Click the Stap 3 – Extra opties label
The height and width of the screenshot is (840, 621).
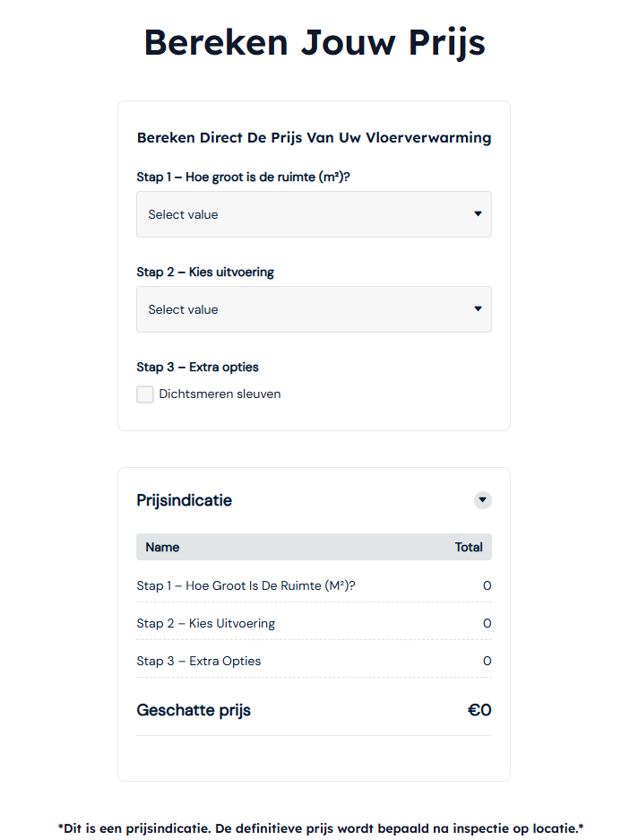pos(197,367)
